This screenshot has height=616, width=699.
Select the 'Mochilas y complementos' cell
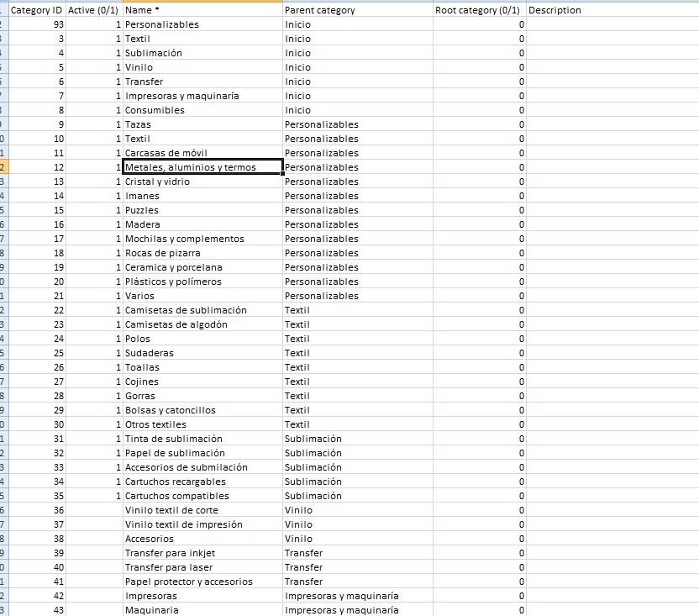pos(202,238)
